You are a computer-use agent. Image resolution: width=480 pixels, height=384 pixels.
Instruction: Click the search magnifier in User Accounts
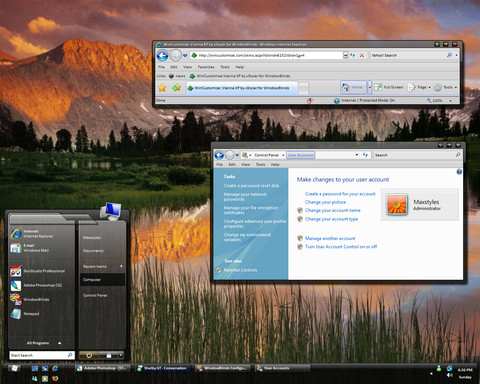pos(458,155)
